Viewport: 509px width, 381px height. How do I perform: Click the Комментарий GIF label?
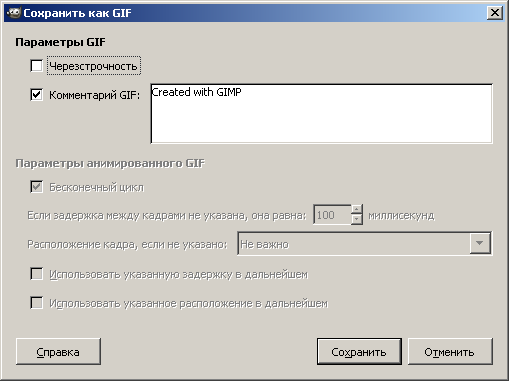click(94, 95)
